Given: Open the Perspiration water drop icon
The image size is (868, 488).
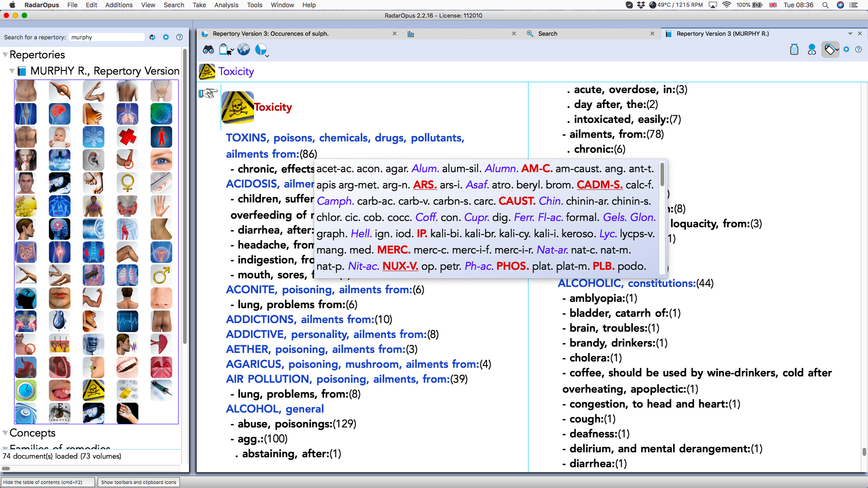Looking at the screenshot, I should point(60,321).
